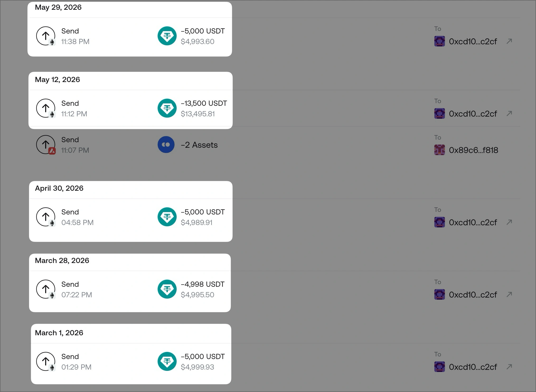
Task: Click the Tether icon on March 28 transaction
Action: coord(167,289)
